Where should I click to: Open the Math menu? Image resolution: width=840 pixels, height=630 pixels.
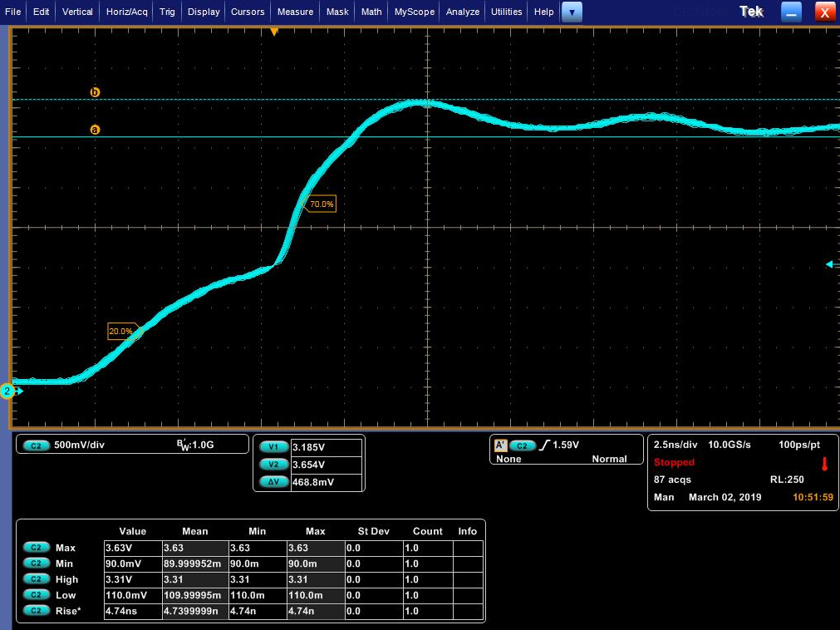(x=371, y=12)
